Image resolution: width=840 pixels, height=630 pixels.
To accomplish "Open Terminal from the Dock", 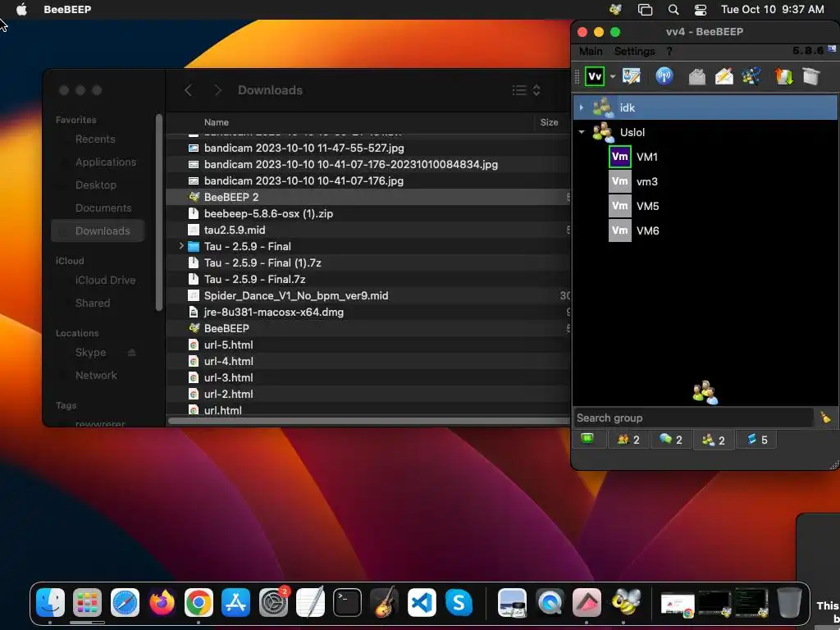I will click(x=347, y=603).
